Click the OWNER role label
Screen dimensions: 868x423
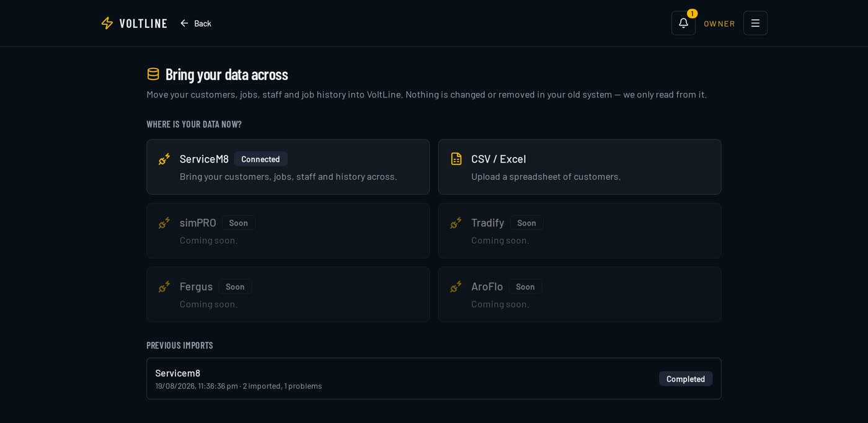[719, 24]
